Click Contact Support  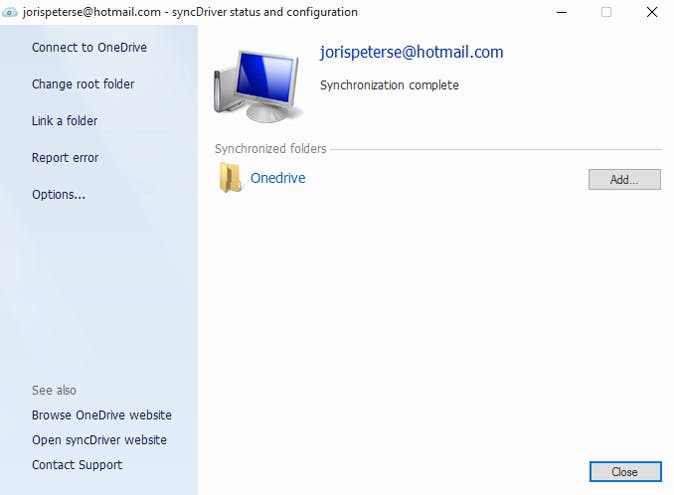[x=77, y=465]
